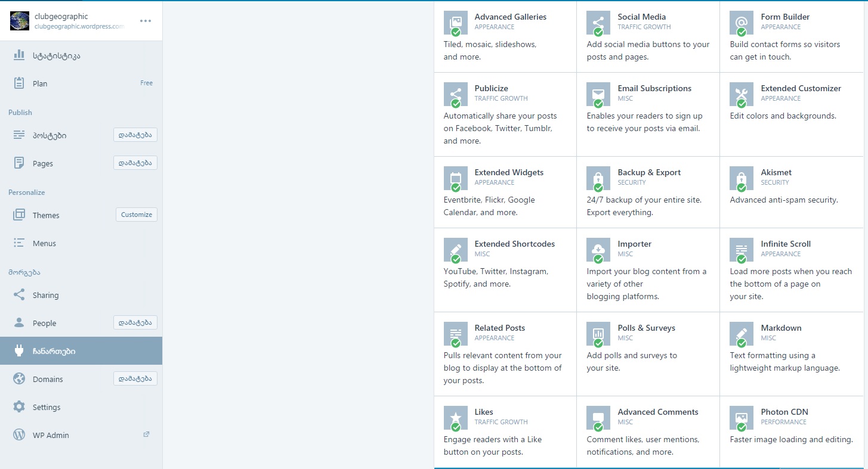
Task: Select the Extended Shortcodes pencil icon
Action: coord(456,250)
